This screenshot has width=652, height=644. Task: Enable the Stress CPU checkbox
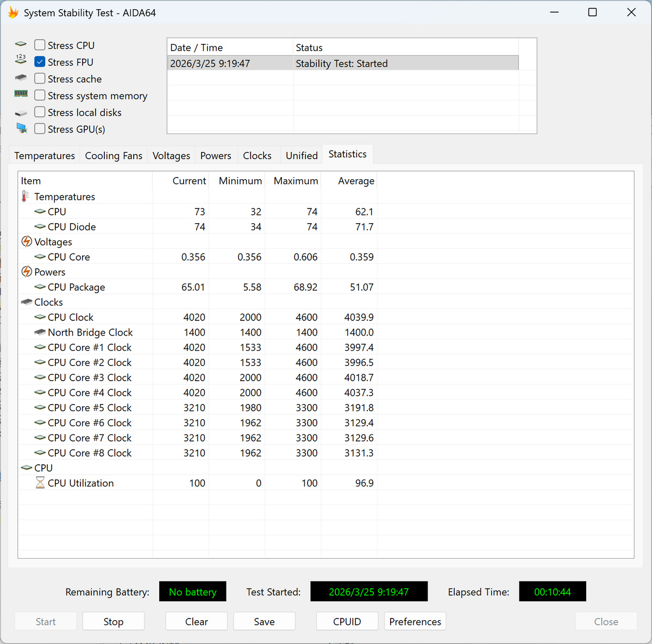point(40,45)
